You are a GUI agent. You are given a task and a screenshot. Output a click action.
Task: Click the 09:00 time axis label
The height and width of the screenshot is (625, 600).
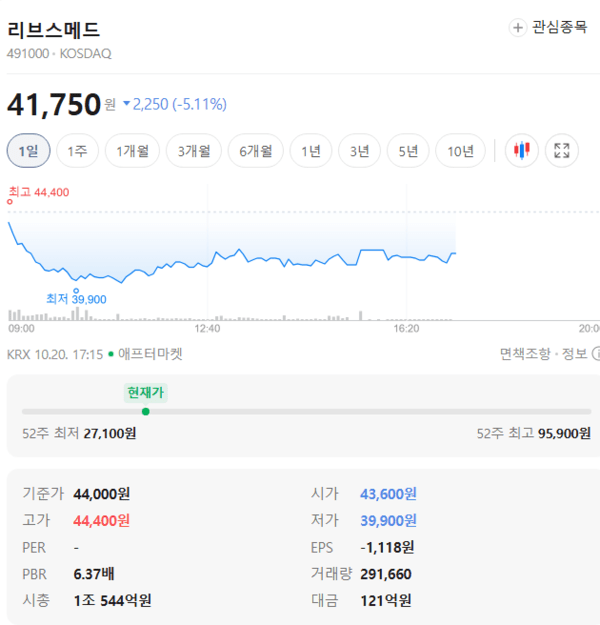tap(22, 328)
